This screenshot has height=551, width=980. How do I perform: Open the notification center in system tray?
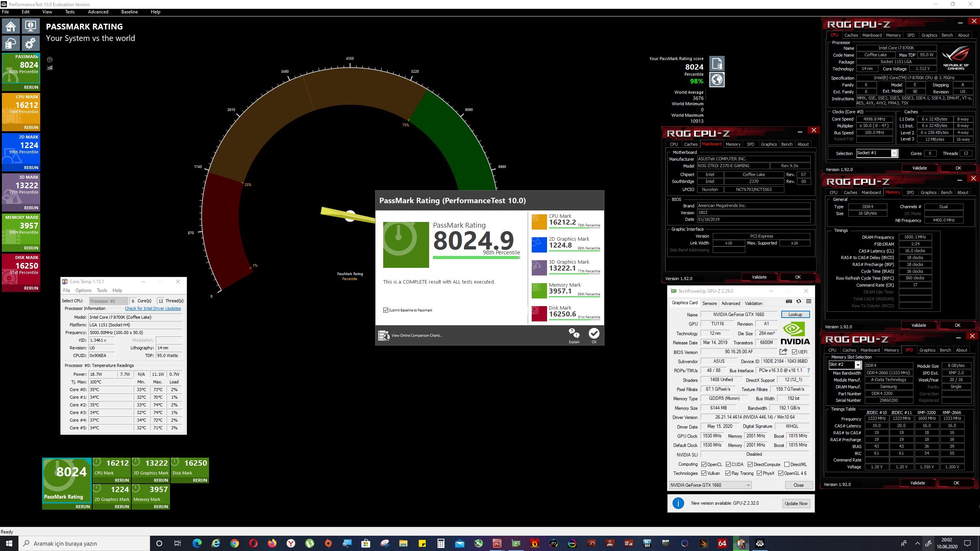click(967, 543)
